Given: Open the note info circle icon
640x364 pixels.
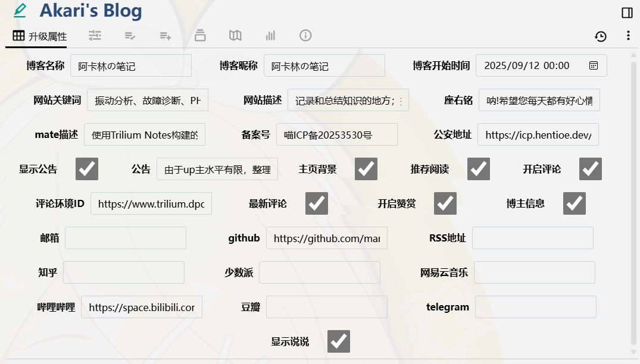Looking at the screenshot, I should pos(305,36).
